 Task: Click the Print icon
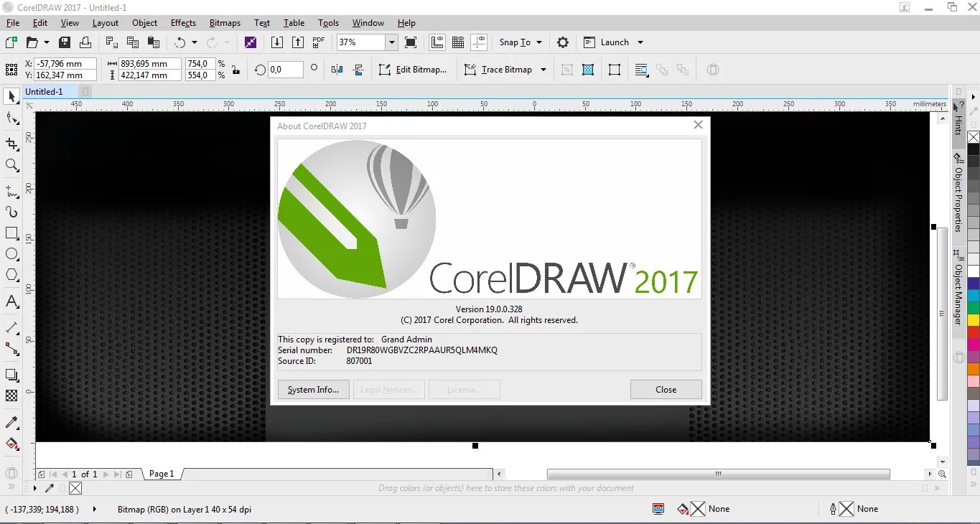click(85, 42)
